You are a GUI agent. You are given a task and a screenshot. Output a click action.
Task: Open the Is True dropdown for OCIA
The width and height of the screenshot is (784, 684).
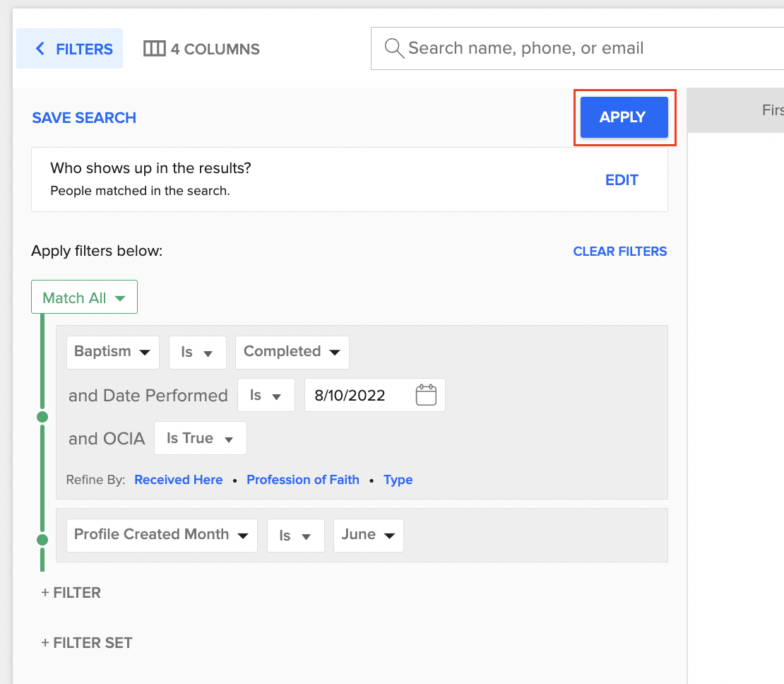(x=200, y=438)
